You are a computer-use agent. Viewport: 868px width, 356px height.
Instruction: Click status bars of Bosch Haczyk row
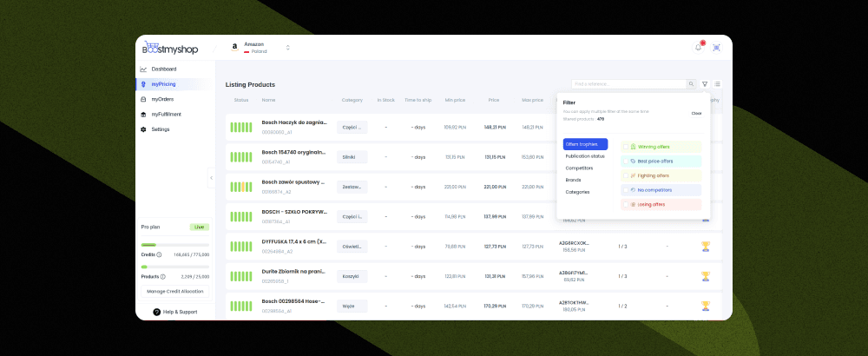[240, 128]
